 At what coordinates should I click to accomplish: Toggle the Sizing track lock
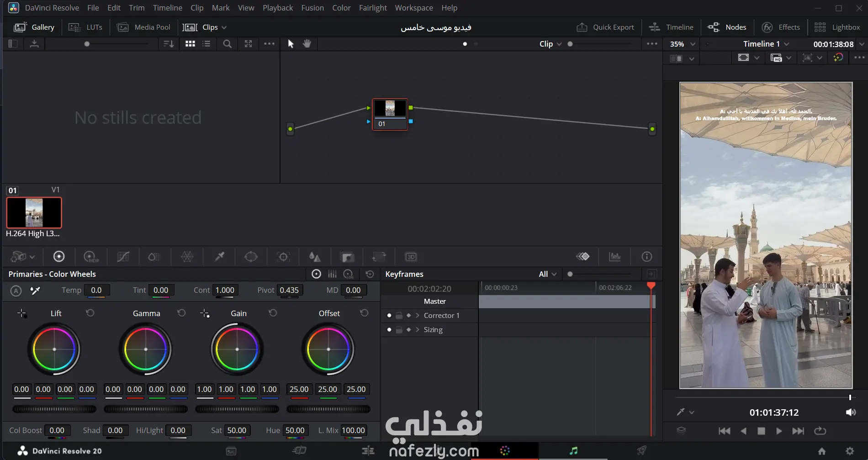click(399, 330)
